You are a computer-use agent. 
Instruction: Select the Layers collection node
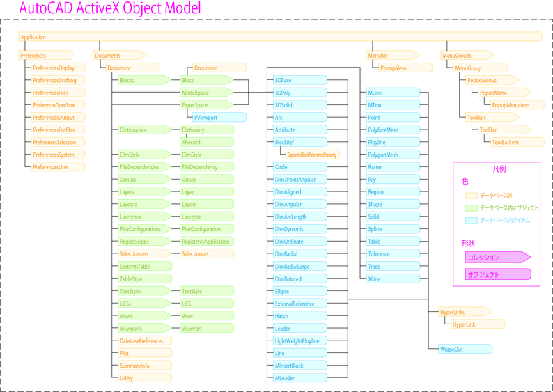(145, 191)
